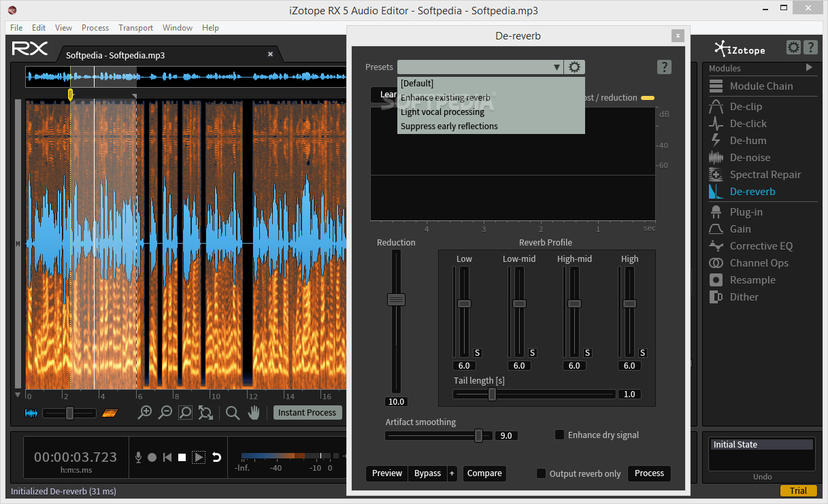Open the Module Chain module
Image resolution: width=828 pixels, height=504 pixels.
[x=751, y=86]
